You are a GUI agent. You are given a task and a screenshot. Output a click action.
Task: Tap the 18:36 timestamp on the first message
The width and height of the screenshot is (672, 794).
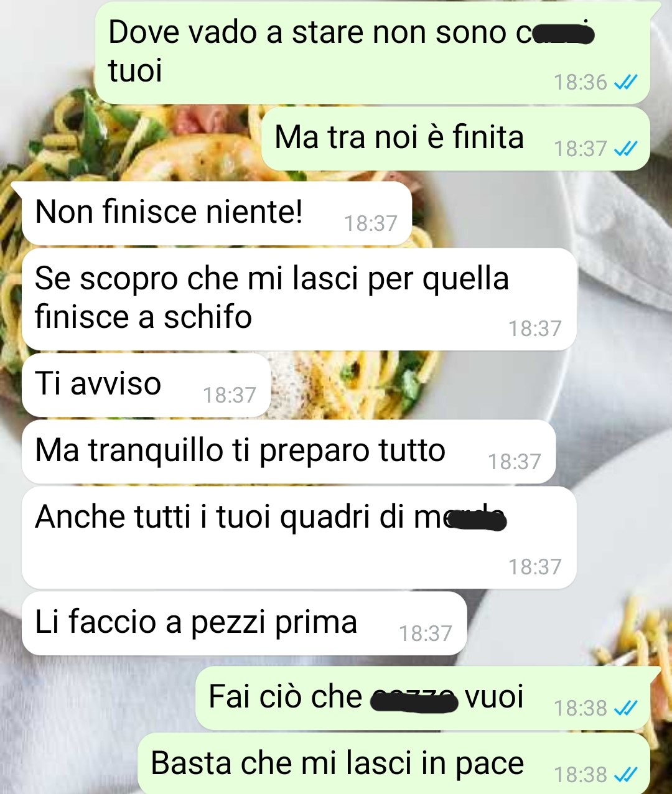pyautogui.click(x=581, y=82)
